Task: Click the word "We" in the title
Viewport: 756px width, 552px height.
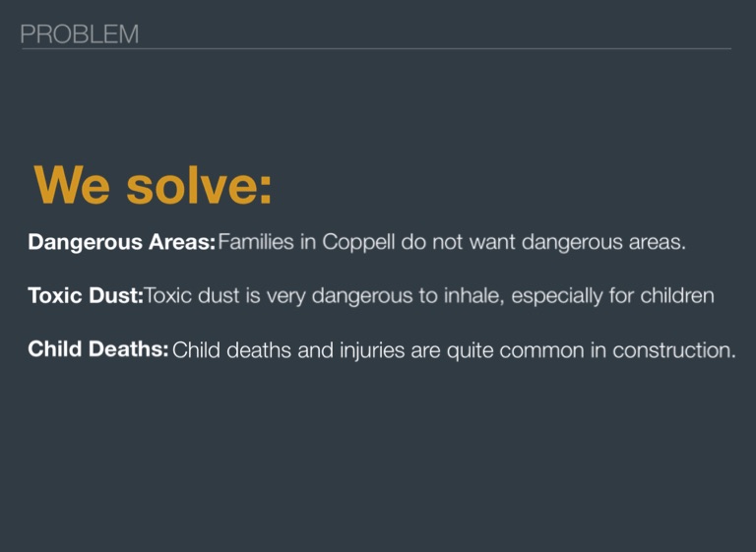Action: (x=71, y=185)
